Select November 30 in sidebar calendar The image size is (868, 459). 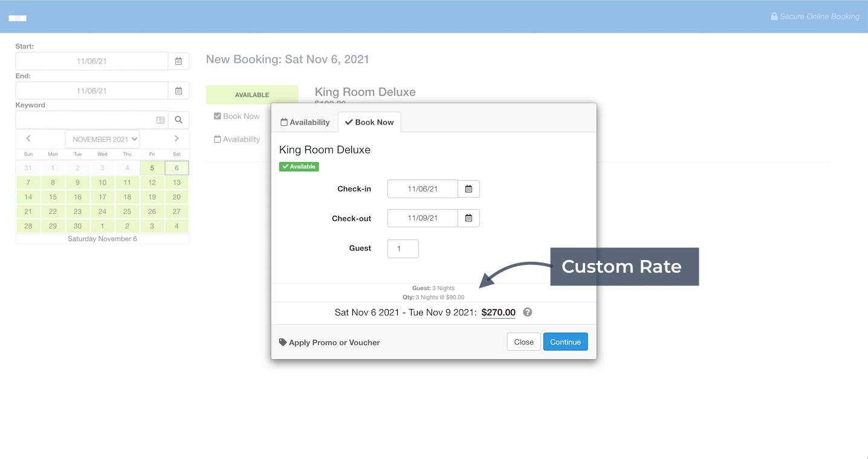(77, 226)
